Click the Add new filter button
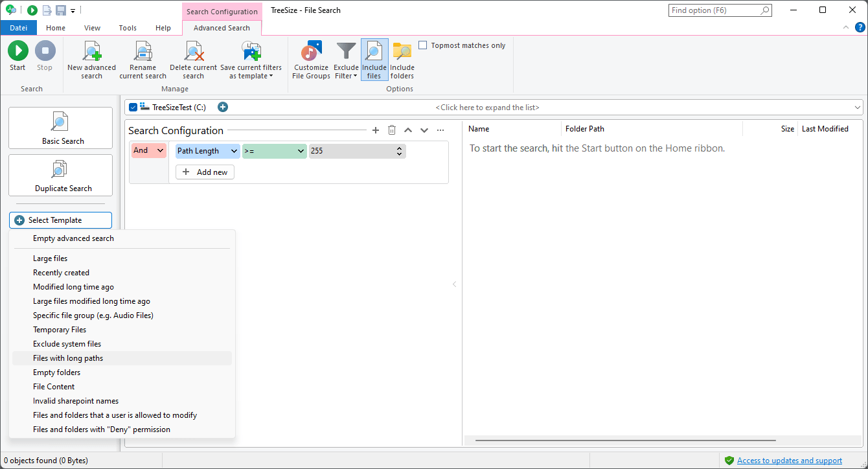The width and height of the screenshot is (868, 469). 205,172
